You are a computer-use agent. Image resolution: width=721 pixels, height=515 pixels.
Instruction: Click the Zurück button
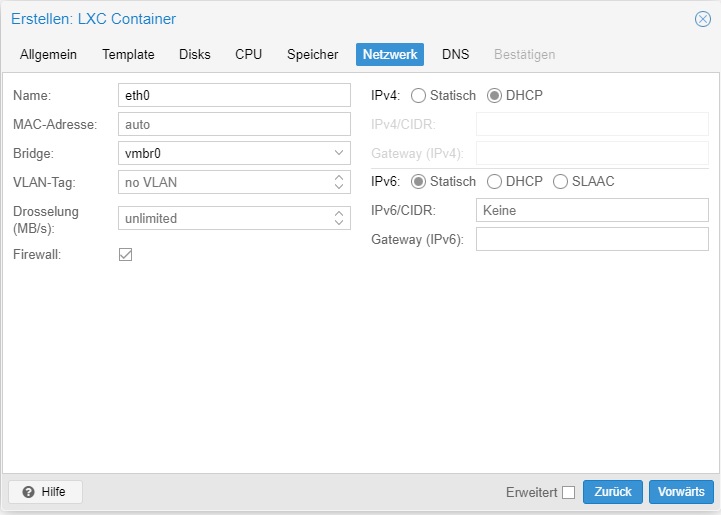[x=613, y=492]
